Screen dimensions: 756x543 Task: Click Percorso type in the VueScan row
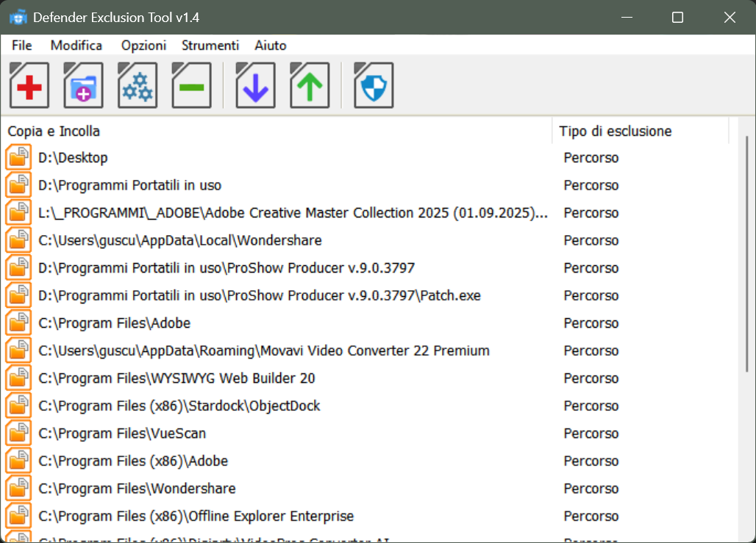tap(591, 433)
